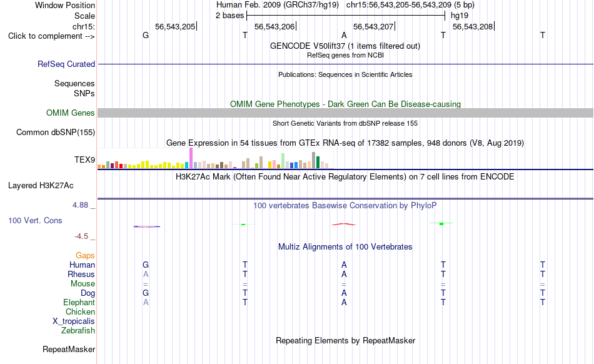
Task: Click the GENCODE V50lift37 track title
Action: click(345, 46)
